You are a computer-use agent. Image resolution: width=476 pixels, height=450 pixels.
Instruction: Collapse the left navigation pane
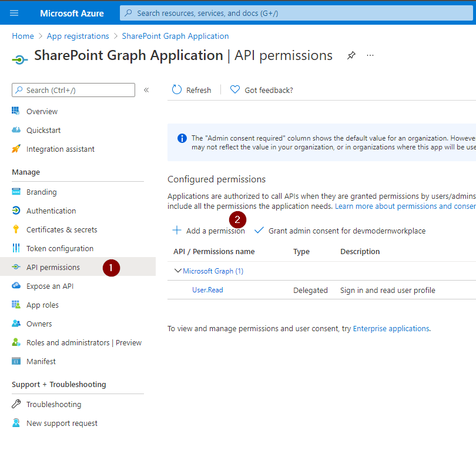pos(146,90)
